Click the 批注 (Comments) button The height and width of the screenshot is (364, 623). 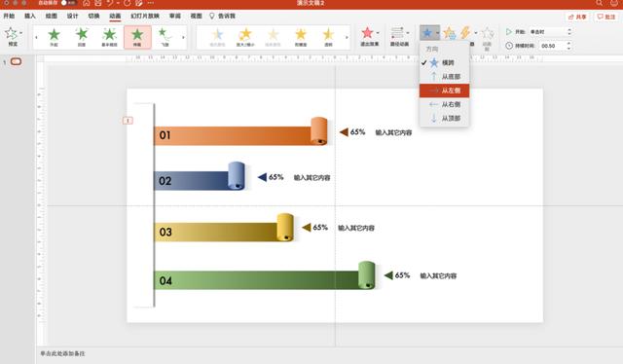tap(606, 17)
